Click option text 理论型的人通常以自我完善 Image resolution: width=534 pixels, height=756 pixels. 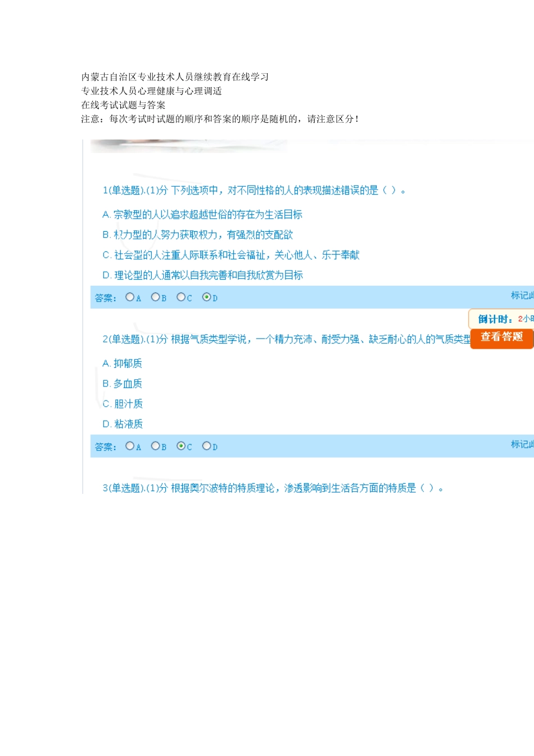click(208, 275)
